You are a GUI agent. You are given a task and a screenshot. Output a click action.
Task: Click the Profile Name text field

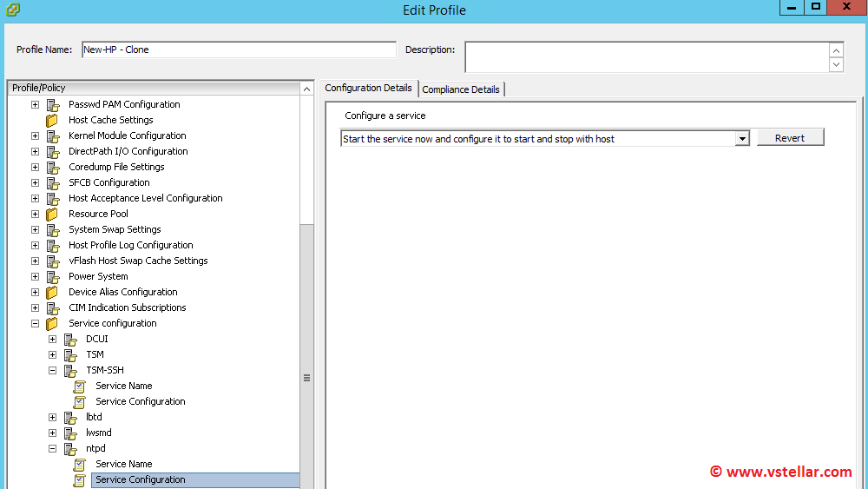239,50
